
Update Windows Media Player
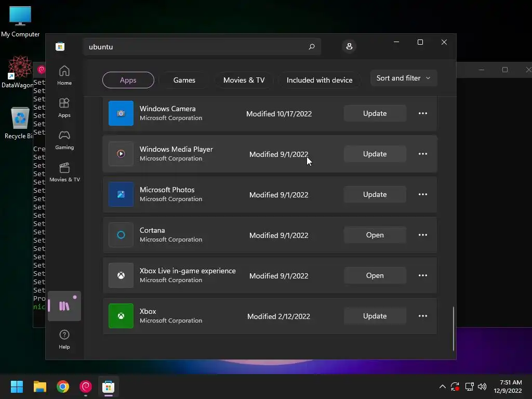[375, 154]
